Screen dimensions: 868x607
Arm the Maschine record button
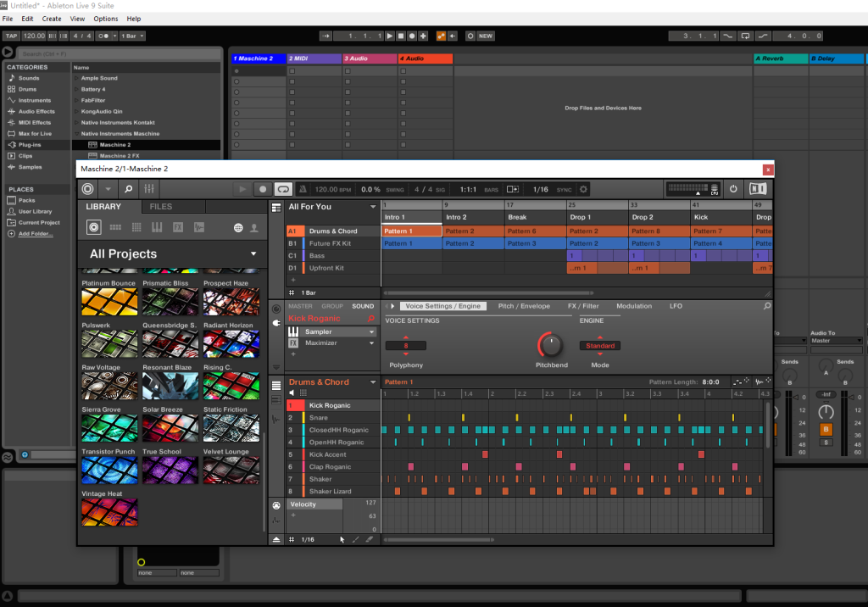point(263,189)
